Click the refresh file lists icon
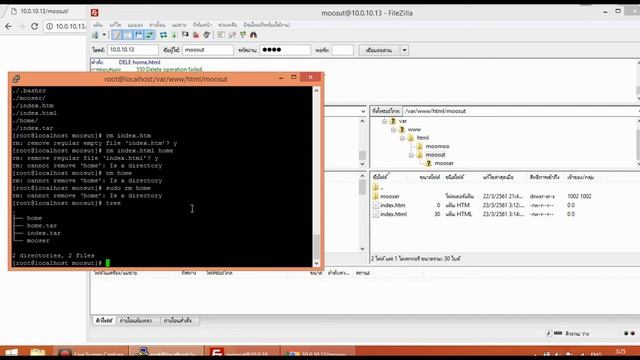Image resolution: width=640 pixels, height=360 pixels. 163,35
